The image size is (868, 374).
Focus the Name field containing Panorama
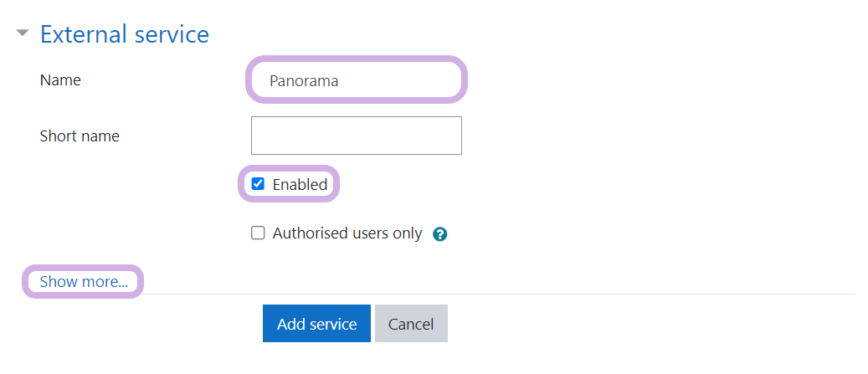click(x=356, y=80)
